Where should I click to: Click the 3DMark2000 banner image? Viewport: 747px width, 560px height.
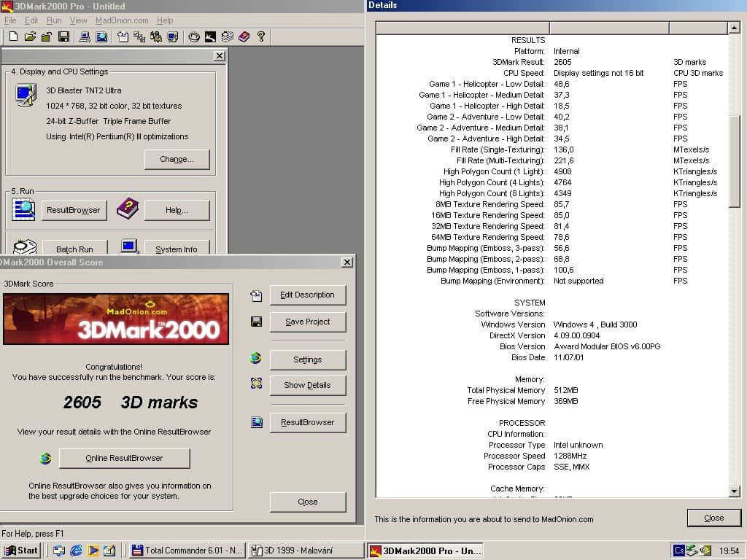pos(116,319)
